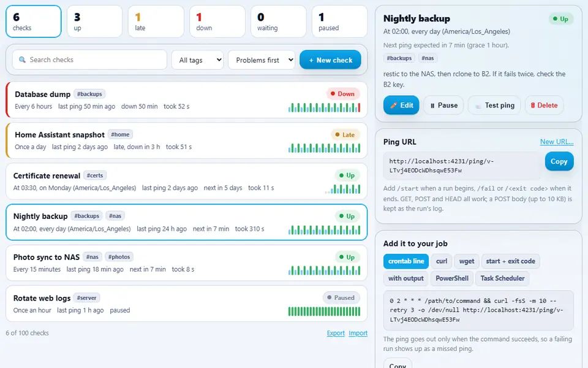Select the wget snippet tab

pyautogui.click(x=467, y=261)
